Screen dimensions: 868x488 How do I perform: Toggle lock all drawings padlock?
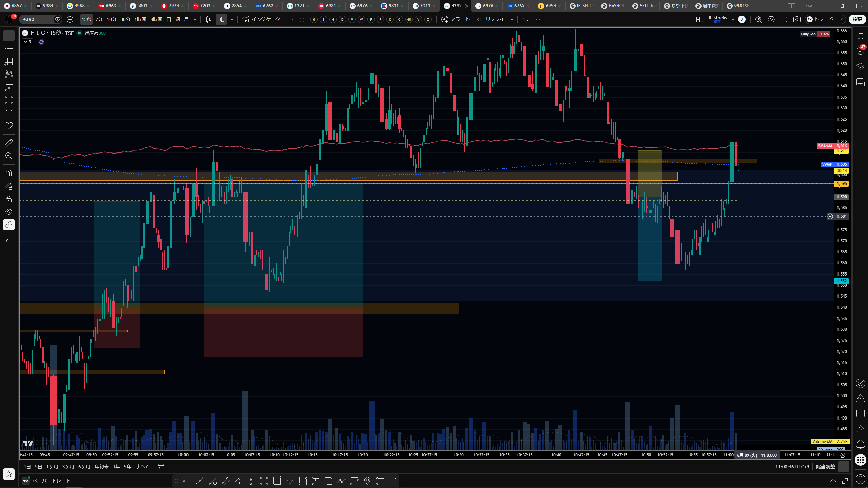(x=9, y=199)
